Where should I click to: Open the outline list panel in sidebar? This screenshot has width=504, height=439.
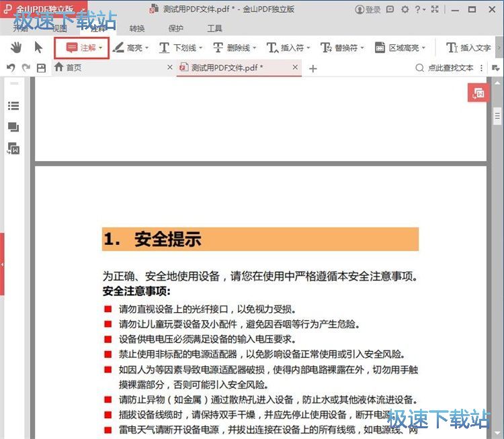13,105
